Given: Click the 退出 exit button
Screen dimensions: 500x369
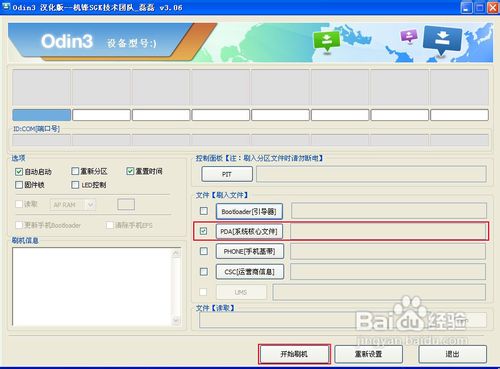Looking at the screenshot, I should click(452, 354).
